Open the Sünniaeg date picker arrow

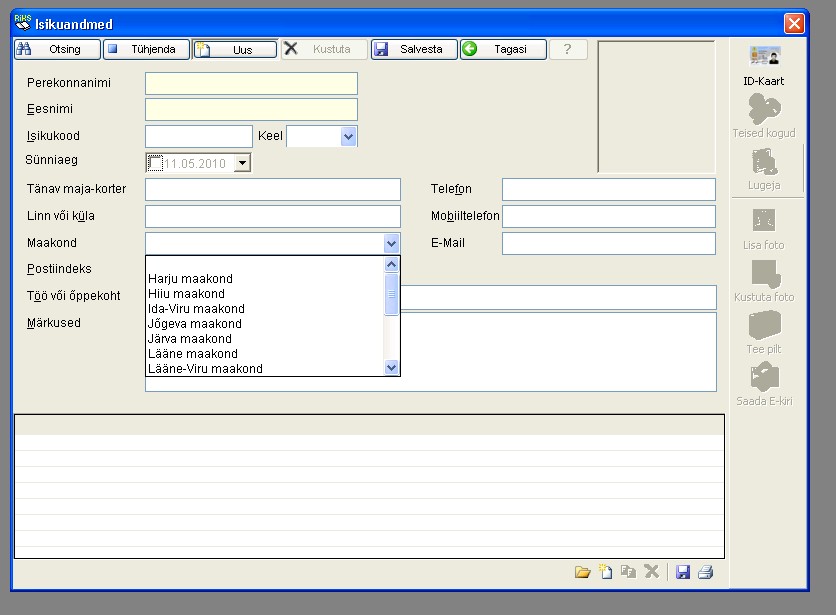click(242, 163)
